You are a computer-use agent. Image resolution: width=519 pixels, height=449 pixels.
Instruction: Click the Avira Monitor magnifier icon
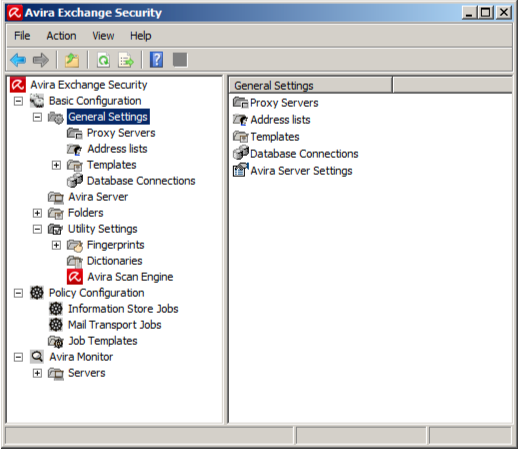[x=37, y=357]
